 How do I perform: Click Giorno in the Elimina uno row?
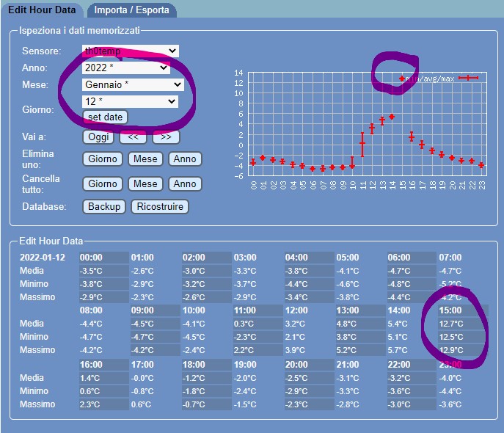coord(103,159)
